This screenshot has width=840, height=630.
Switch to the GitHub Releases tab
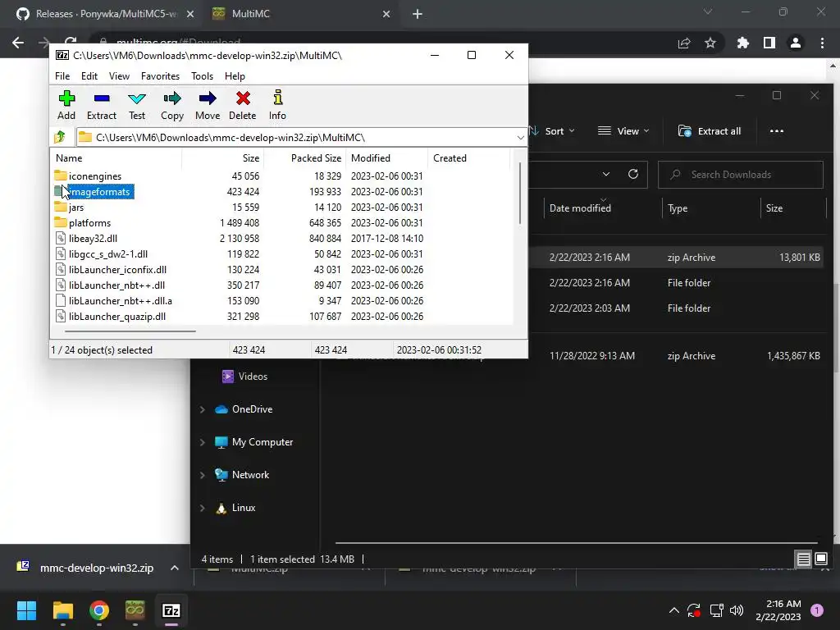coord(104,14)
